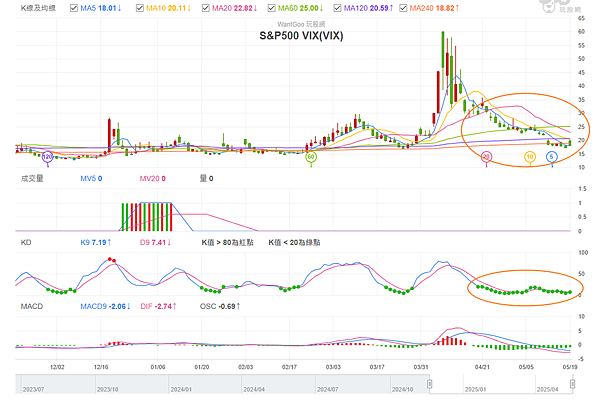The height and width of the screenshot is (400, 600).
Task: Uncheck the MA240 moving average checkbox
Action: coord(403,8)
